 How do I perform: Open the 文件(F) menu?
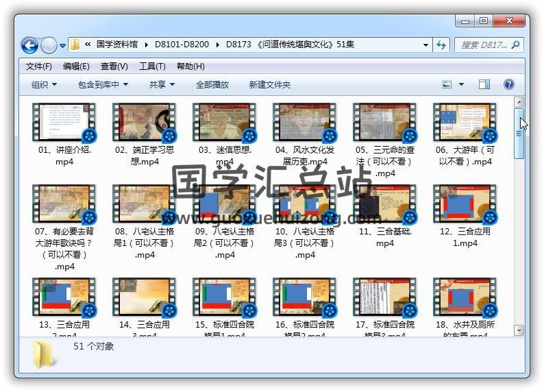[39, 66]
